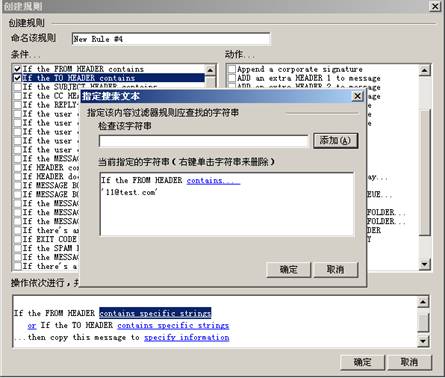445x378 pixels.
Task: Tick the 'If EXIT CODE' condition checkbox
Action: click(x=17, y=239)
